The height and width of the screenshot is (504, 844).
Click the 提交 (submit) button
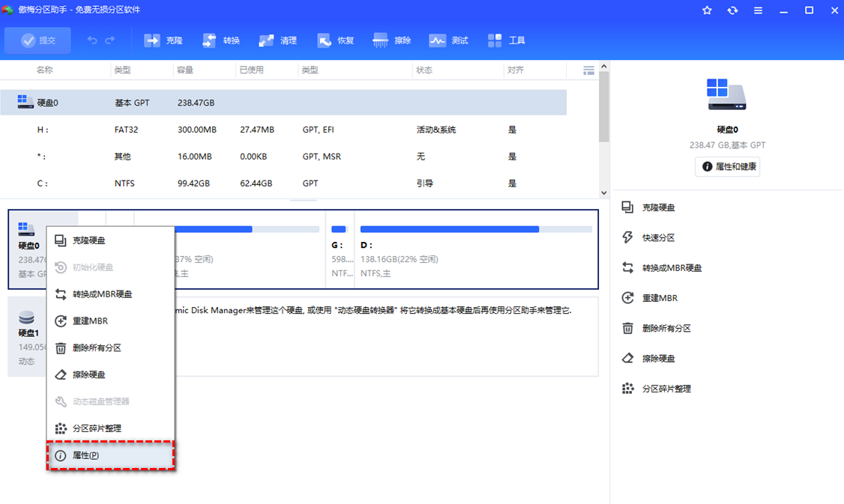point(37,40)
